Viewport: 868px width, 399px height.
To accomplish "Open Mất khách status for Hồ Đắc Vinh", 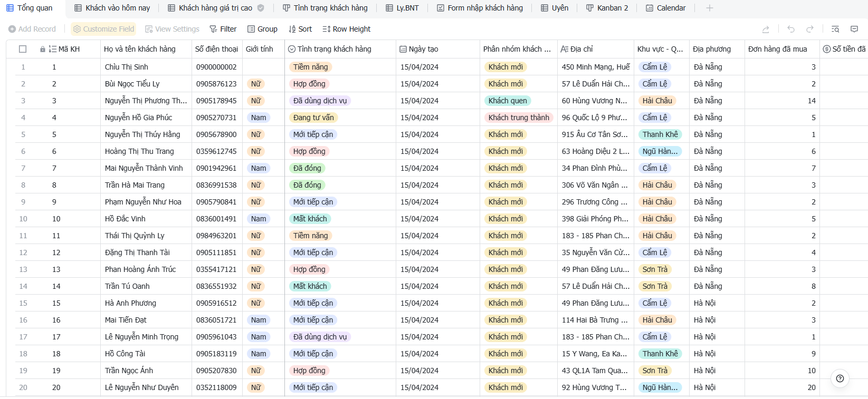I will tap(310, 219).
